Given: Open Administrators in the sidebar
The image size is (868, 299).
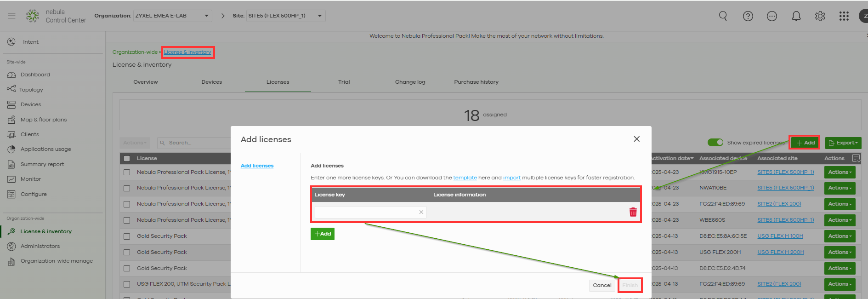Looking at the screenshot, I should 40,246.
